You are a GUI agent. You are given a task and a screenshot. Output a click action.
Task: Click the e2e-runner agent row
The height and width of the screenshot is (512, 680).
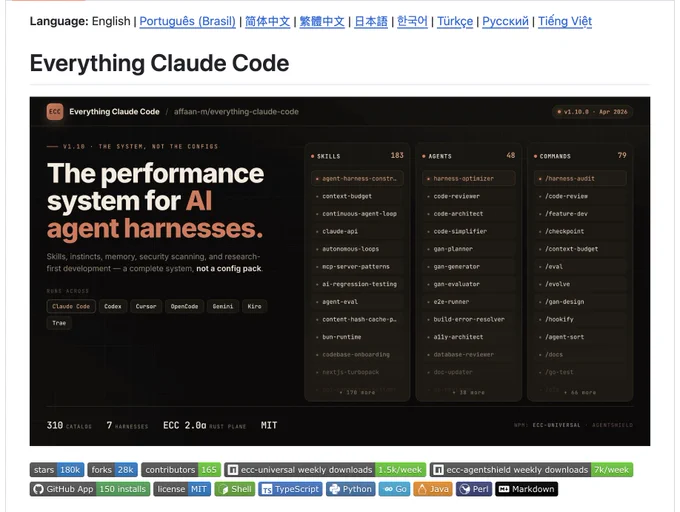point(469,302)
